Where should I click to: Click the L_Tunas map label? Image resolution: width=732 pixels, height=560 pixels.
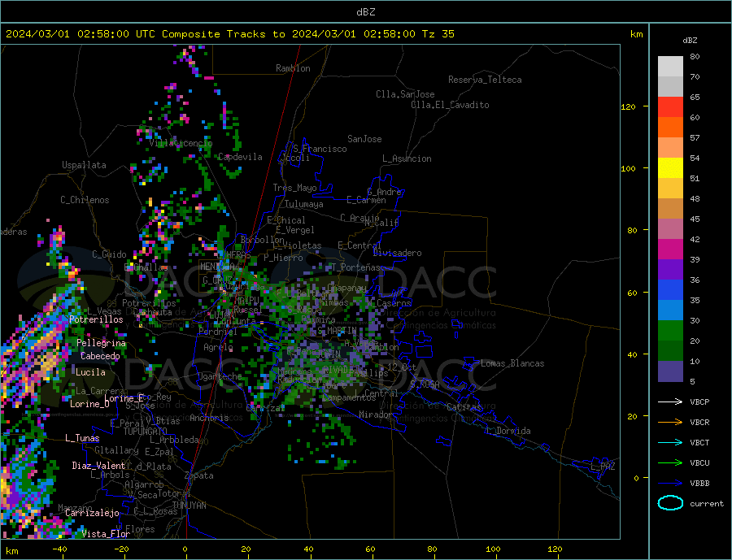[x=82, y=438]
